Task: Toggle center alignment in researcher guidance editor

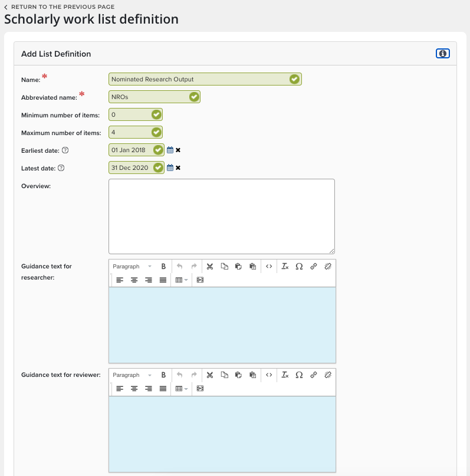Action: pyautogui.click(x=134, y=280)
